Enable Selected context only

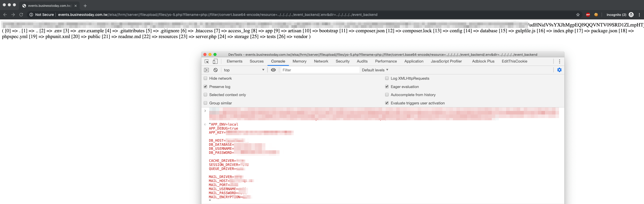pos(205,95)
